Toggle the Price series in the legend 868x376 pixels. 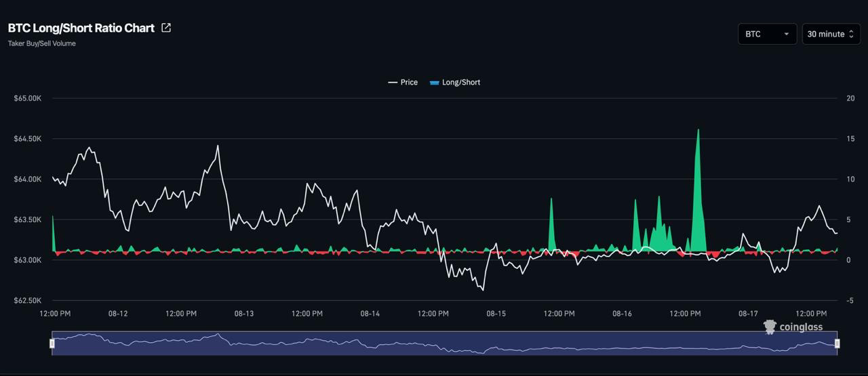click(403, 82)
